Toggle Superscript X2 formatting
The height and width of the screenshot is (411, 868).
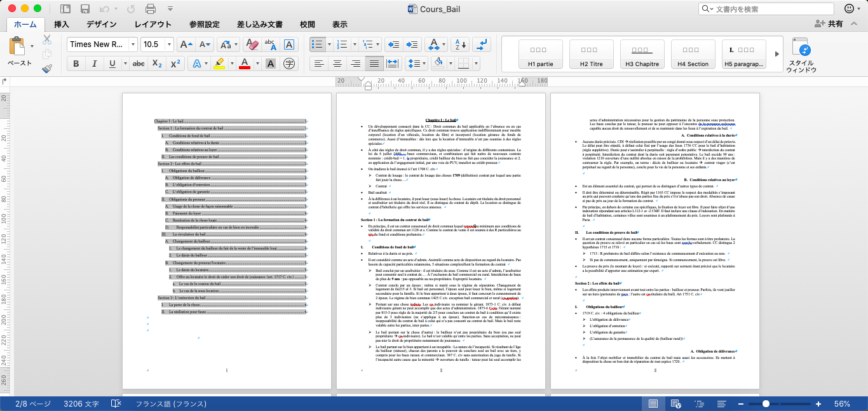tap(175, 64)
